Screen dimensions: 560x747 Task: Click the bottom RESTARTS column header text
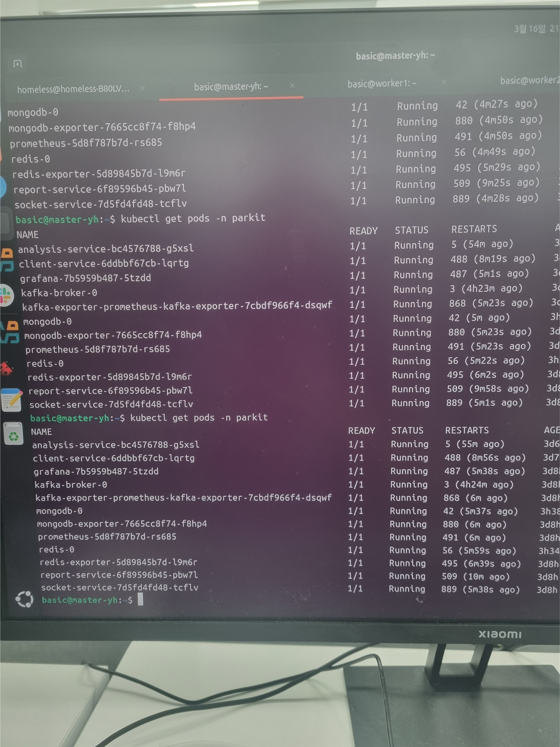pyautogui.click(x=467, y=430)
